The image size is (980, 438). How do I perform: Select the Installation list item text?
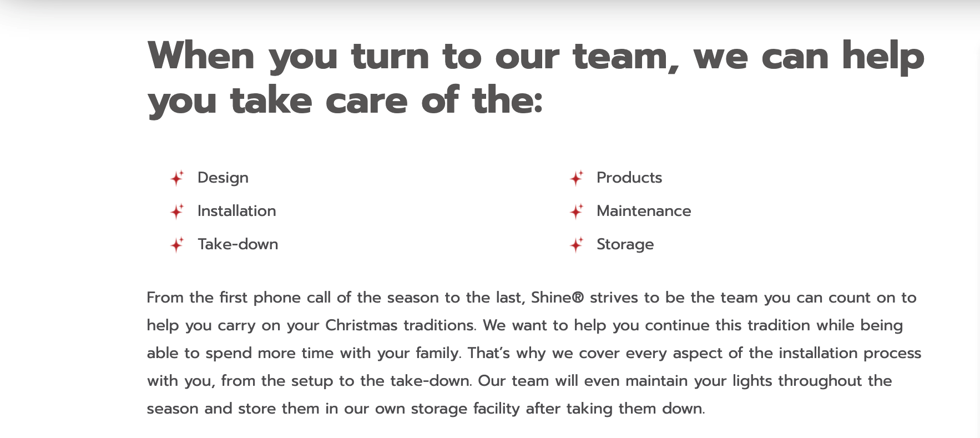point(236,211)
